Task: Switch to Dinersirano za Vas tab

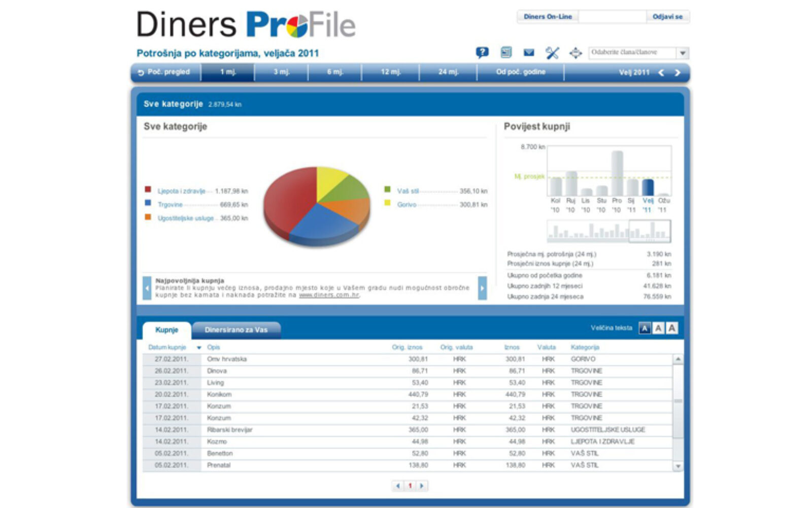Action: click(236, 330)
